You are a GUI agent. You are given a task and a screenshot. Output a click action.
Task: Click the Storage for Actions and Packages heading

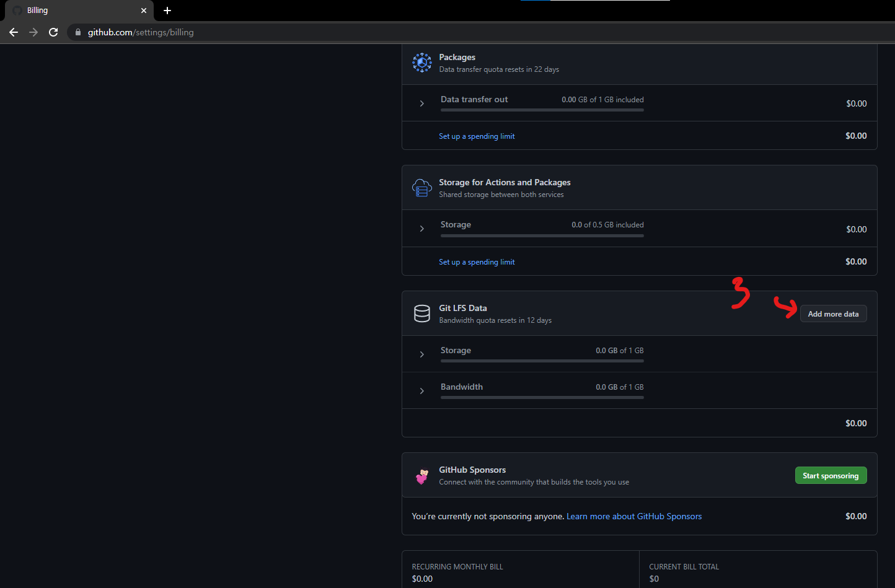coord(505,182)
